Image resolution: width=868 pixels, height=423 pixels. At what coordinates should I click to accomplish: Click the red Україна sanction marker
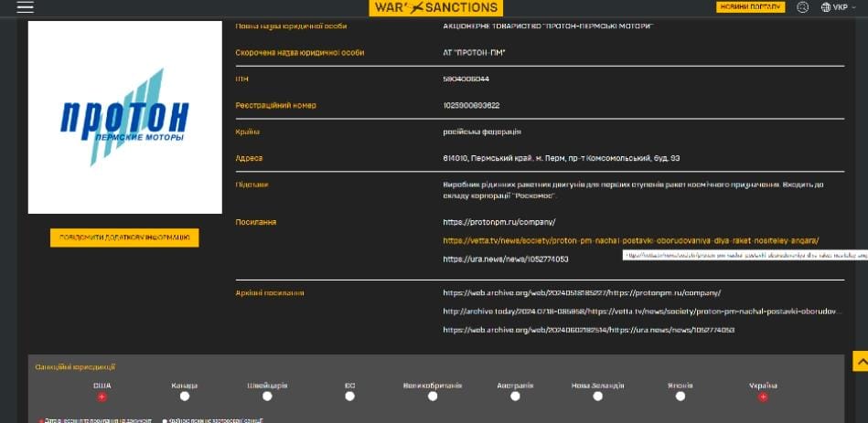coord(763,397)
